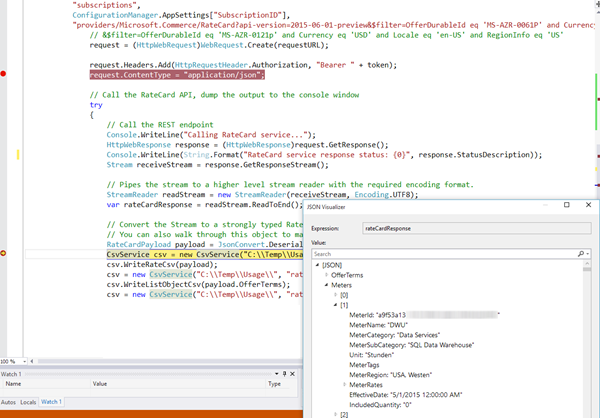Screen dimensions: 600x418
Task: Close the JSON Visualizer window
Action: (589, 205)
